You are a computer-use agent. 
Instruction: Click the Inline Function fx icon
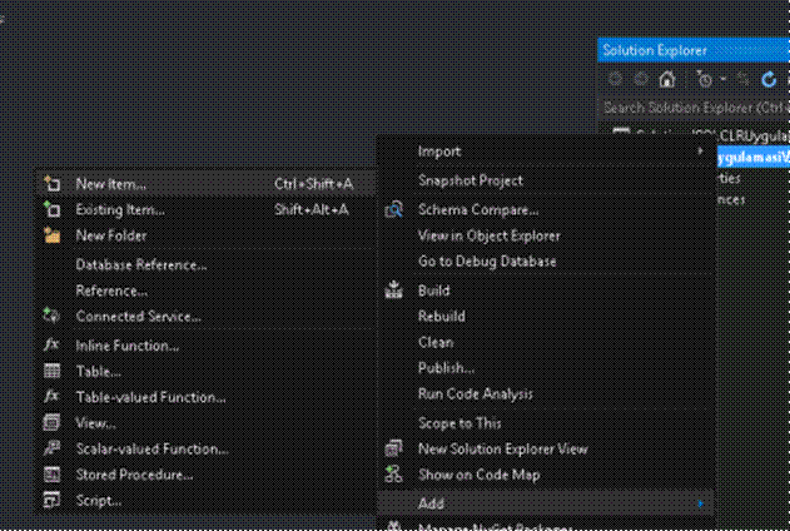coord(52,345)
